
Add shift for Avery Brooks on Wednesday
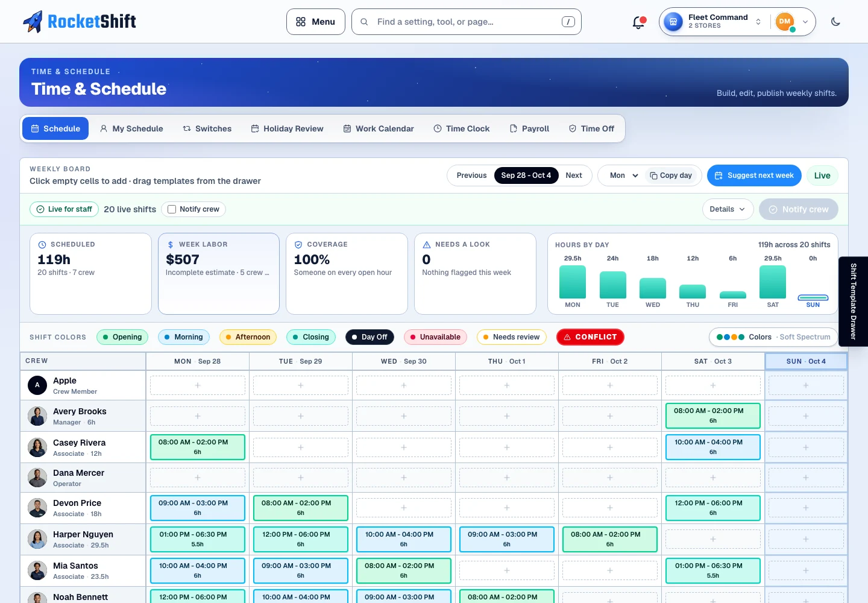pos(404,416)
